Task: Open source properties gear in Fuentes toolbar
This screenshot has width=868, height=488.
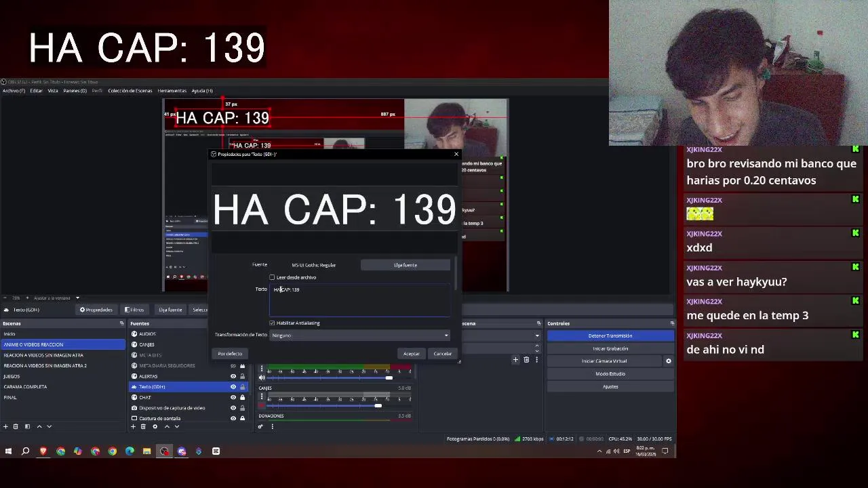Action: click(x=155, y=426)
